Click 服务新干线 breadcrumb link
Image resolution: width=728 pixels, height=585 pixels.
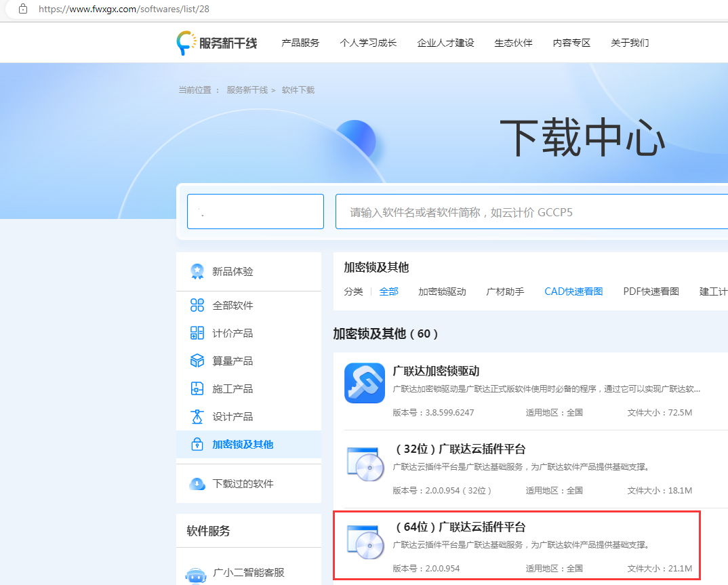click(x=247, y=90)
